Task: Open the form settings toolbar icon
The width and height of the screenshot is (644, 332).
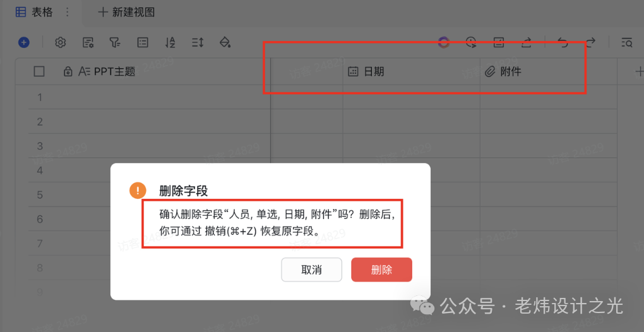Action: (88, 42)
